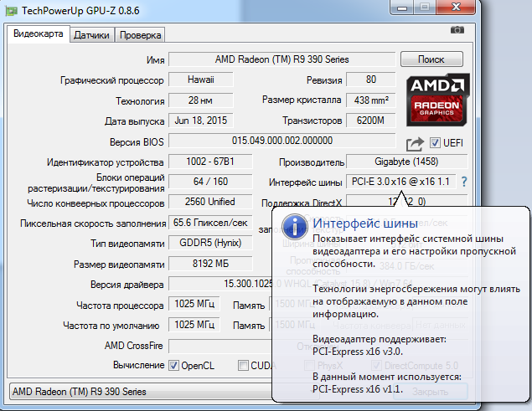Click the Версия BIOS label
532x411 pixels.
[137, 142]
